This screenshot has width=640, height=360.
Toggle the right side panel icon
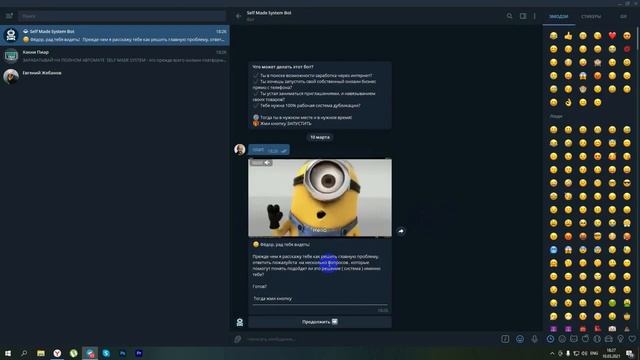click(523, 16)
